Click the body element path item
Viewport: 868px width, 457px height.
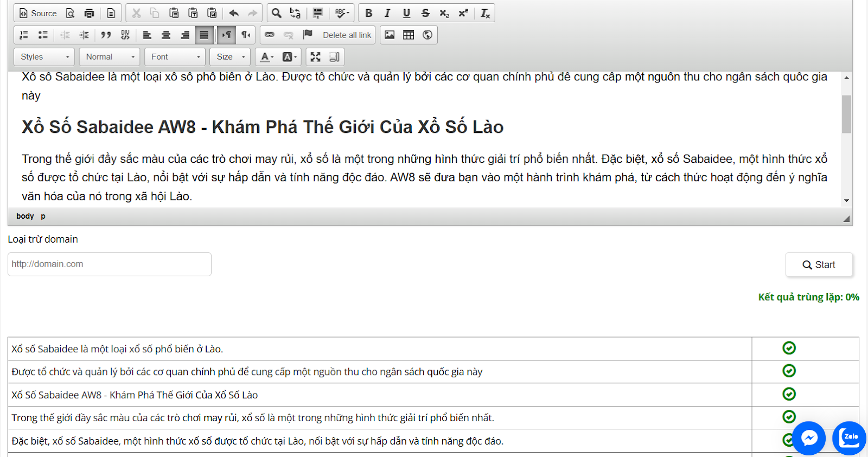coord(25,216)
